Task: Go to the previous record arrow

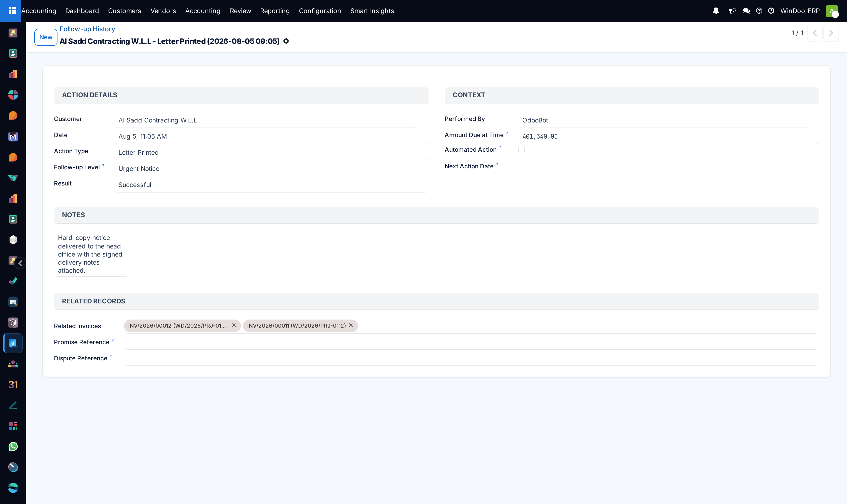Action: [815, 33]
